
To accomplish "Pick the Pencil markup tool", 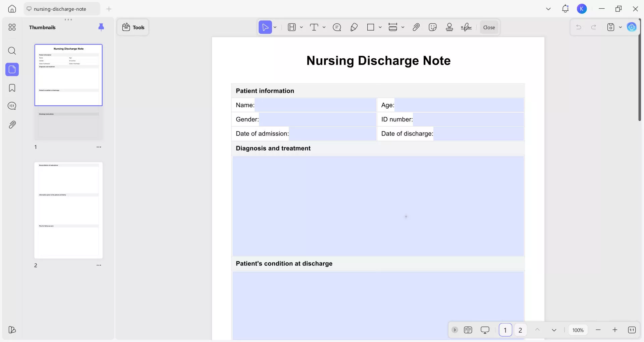I will pyautogui.click(x=354, y=27).
